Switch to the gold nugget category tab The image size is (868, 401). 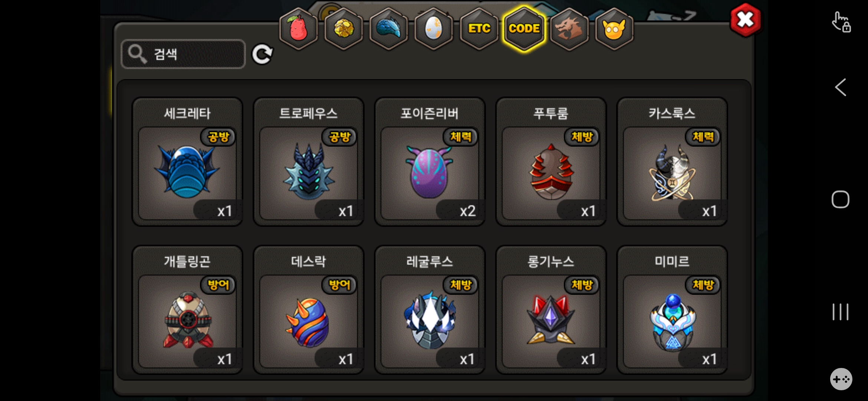[x=344, y=29]
